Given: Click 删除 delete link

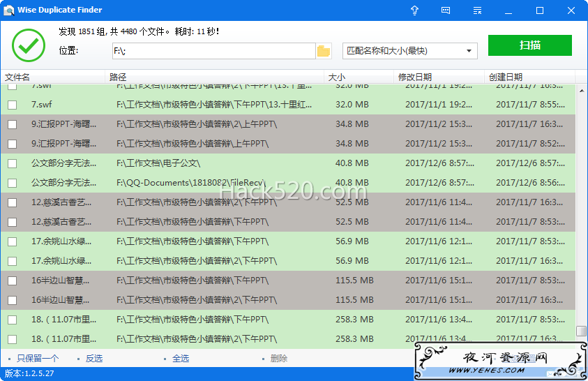Looking at the screenshot, I should pos(278,359).
